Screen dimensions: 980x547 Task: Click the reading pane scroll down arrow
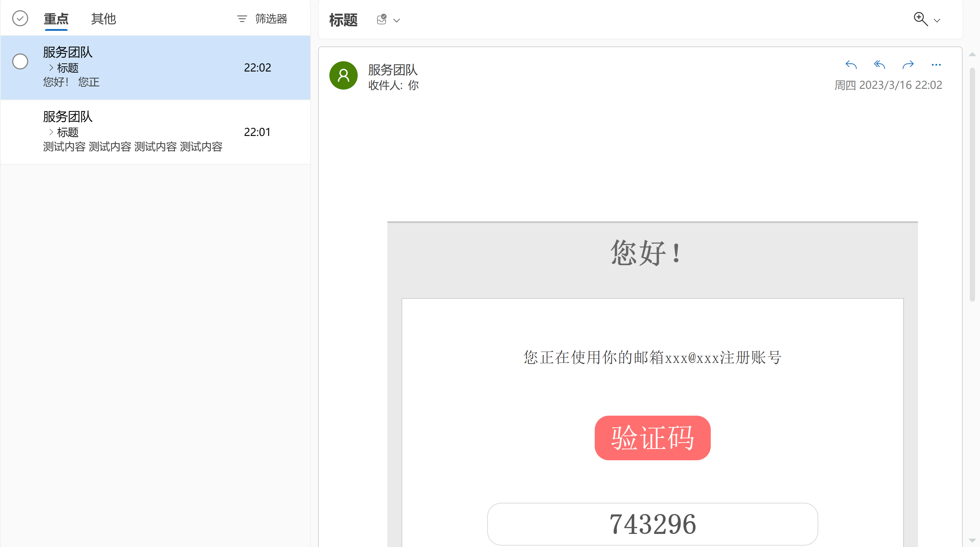point(972,540)
